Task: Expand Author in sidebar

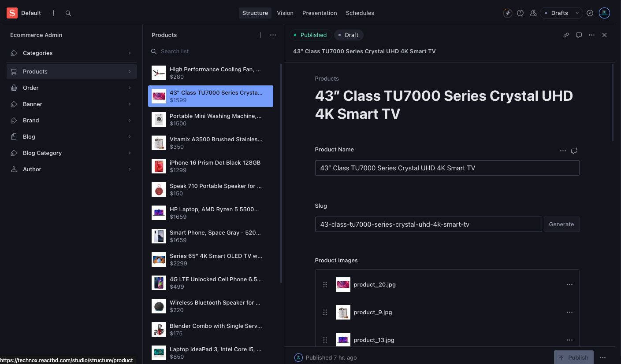Action: (x=72, y=169)
